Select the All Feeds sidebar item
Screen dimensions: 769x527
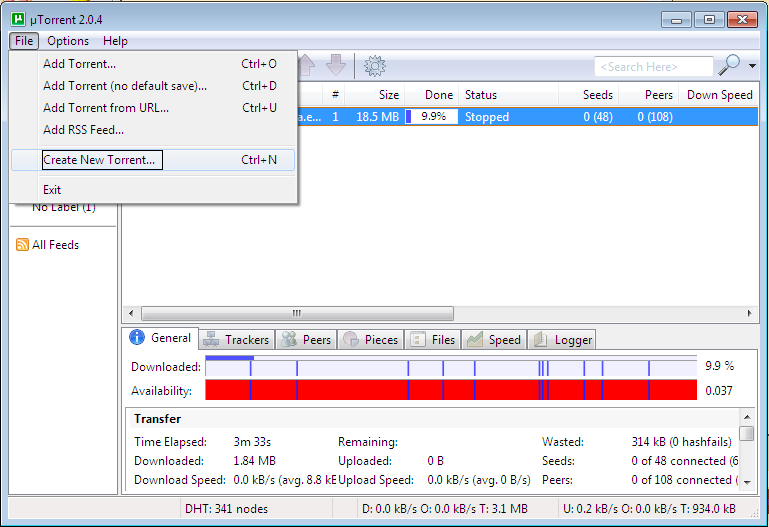tap(55, 245)
